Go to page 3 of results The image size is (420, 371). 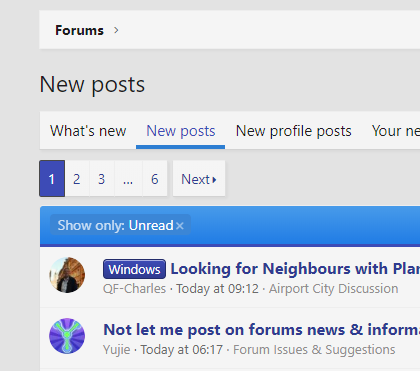[102, 179]
